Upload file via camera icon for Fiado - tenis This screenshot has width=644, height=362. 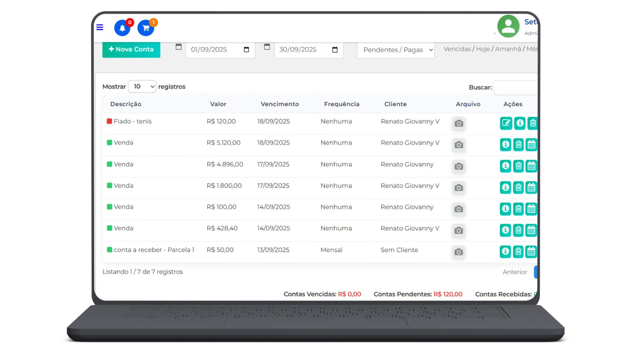pyautogui.click(x=459, y=123)
